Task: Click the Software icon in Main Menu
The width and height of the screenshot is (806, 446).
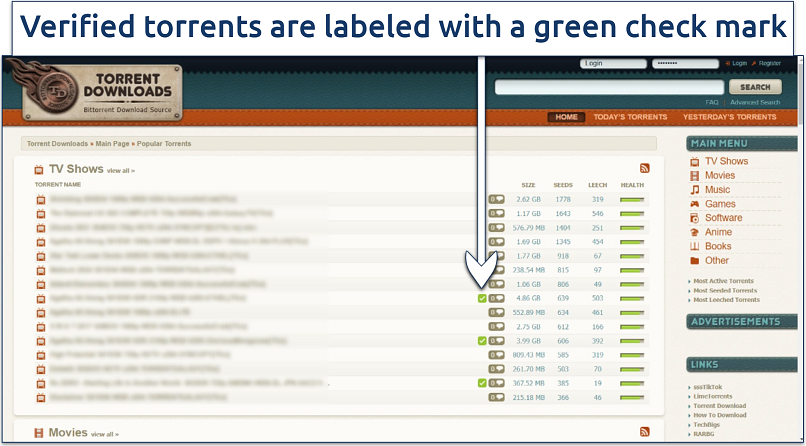Action: click(695, 218)
